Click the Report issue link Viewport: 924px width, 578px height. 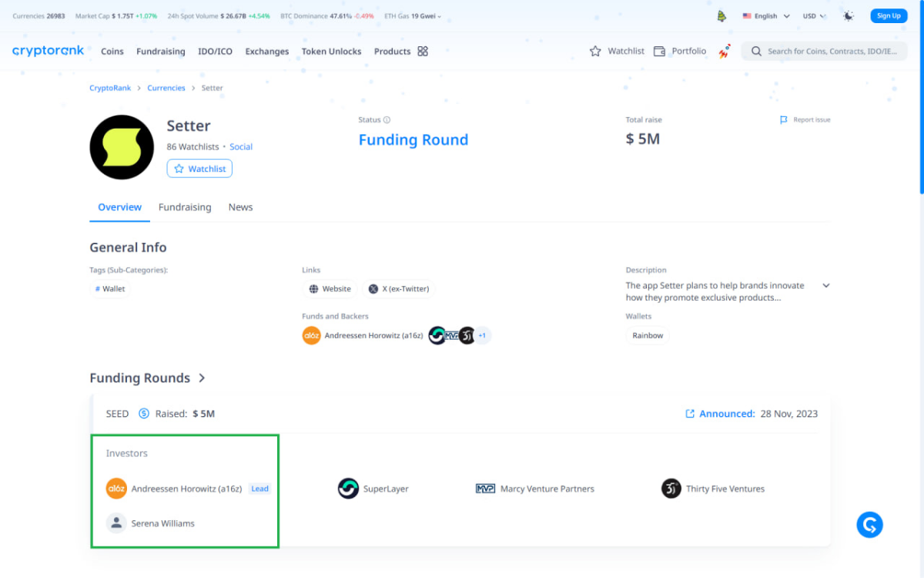(805, 120)
